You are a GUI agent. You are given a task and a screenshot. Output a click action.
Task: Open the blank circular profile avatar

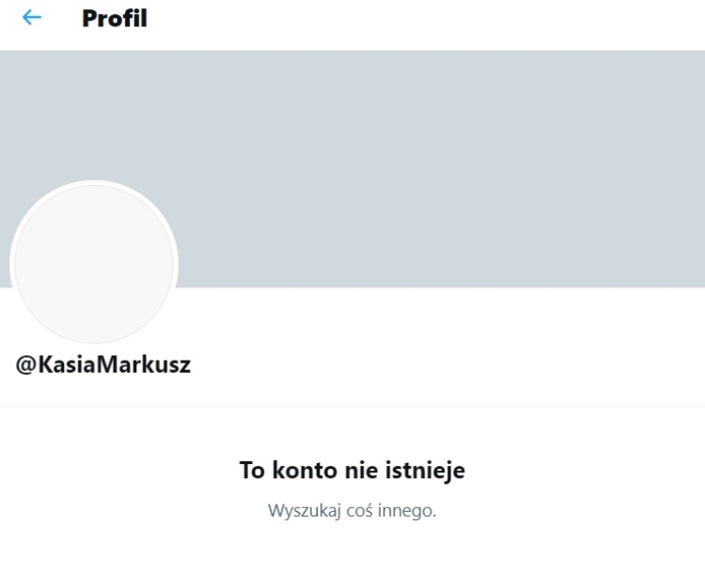94,264
